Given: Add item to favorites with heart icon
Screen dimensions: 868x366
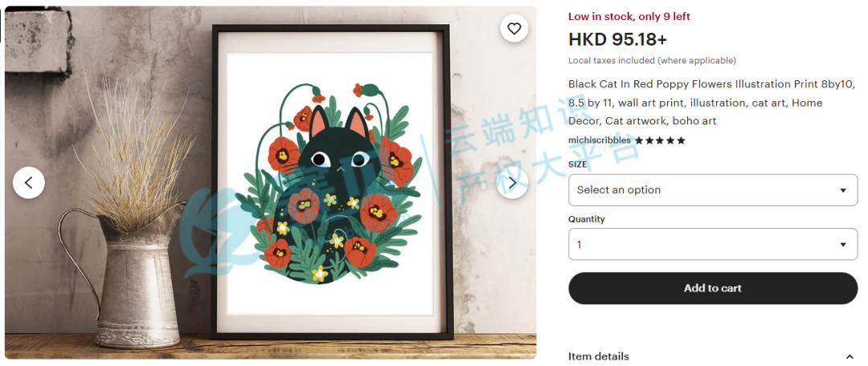Looking at the screenshot, I should click(514, 29).
